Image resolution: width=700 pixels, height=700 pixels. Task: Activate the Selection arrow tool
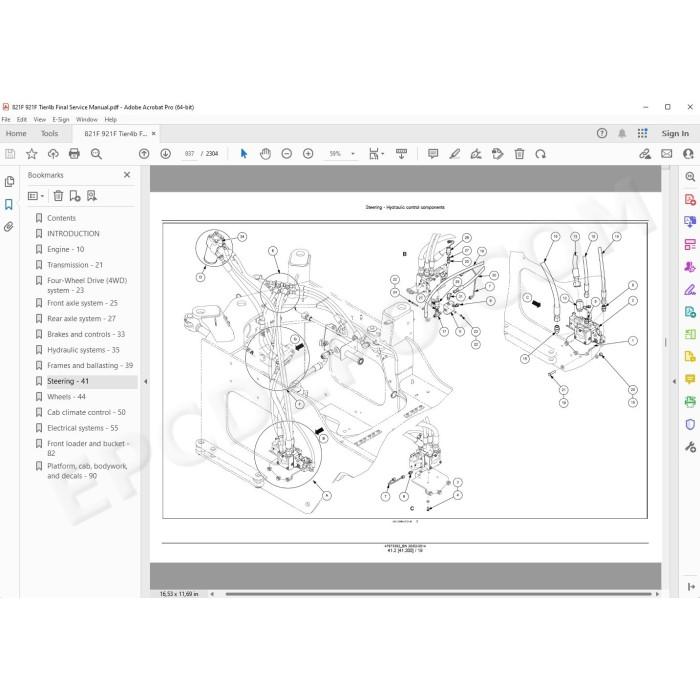pyautogui.click(x=244, y=154)
